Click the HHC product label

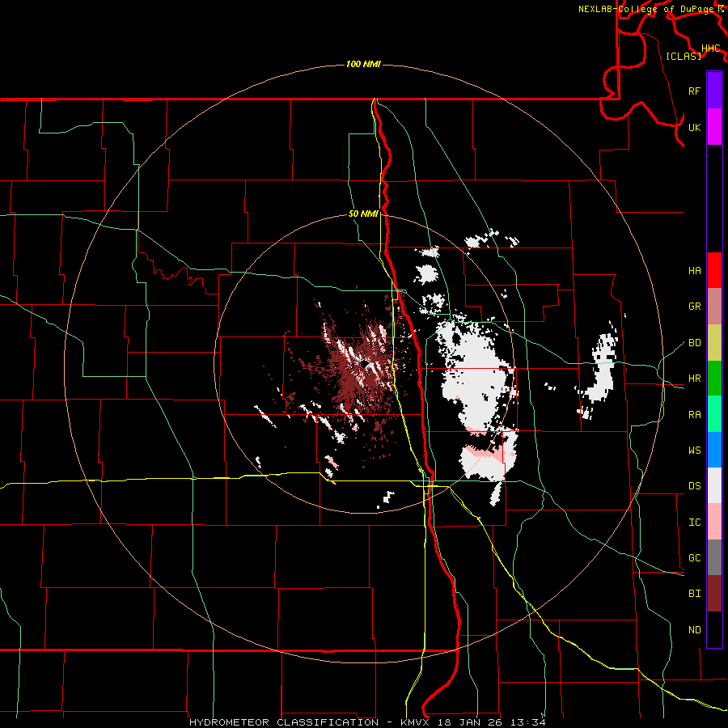(x=711, y=48)
